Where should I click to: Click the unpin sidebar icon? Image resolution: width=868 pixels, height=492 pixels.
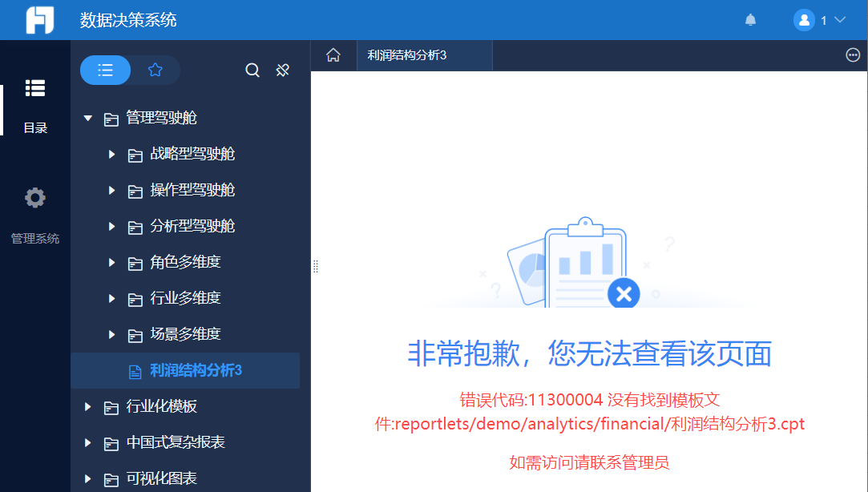pyautogui.click(x=282, y=71)
